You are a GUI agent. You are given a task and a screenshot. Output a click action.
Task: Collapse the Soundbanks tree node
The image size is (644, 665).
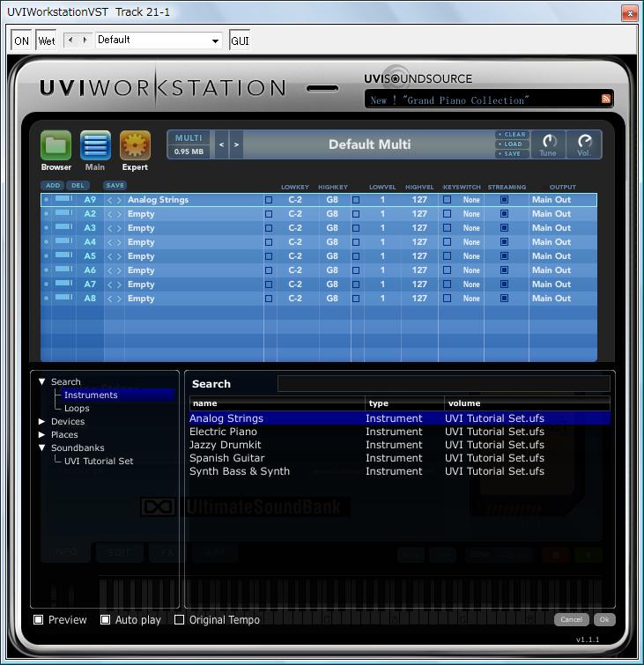41,447
